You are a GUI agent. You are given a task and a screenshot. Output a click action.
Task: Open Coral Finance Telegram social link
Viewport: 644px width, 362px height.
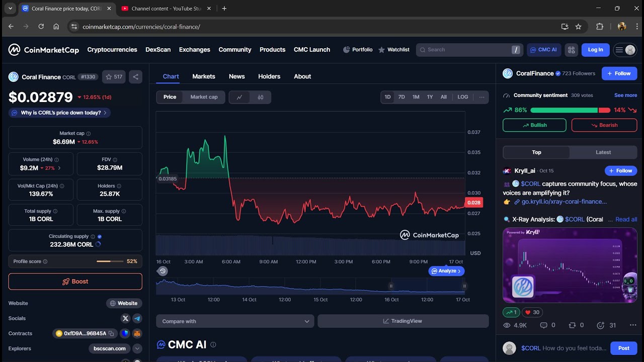point(137,318)
